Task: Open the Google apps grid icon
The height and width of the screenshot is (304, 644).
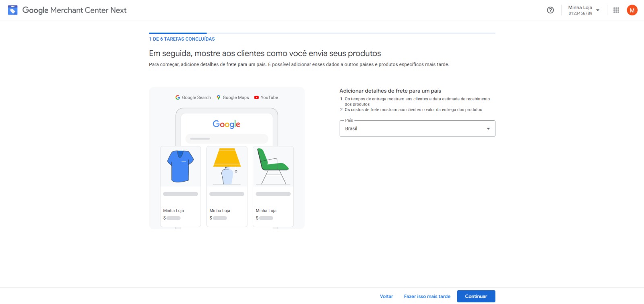Action: pos(616,10)
